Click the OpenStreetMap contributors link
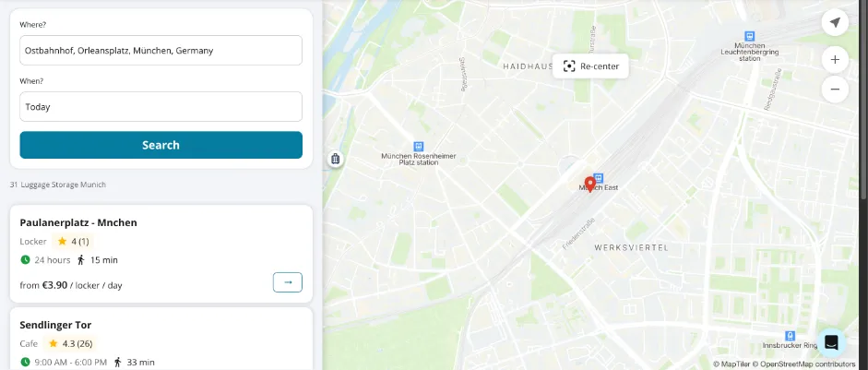The image size is (868, 370). coord(803,364)
